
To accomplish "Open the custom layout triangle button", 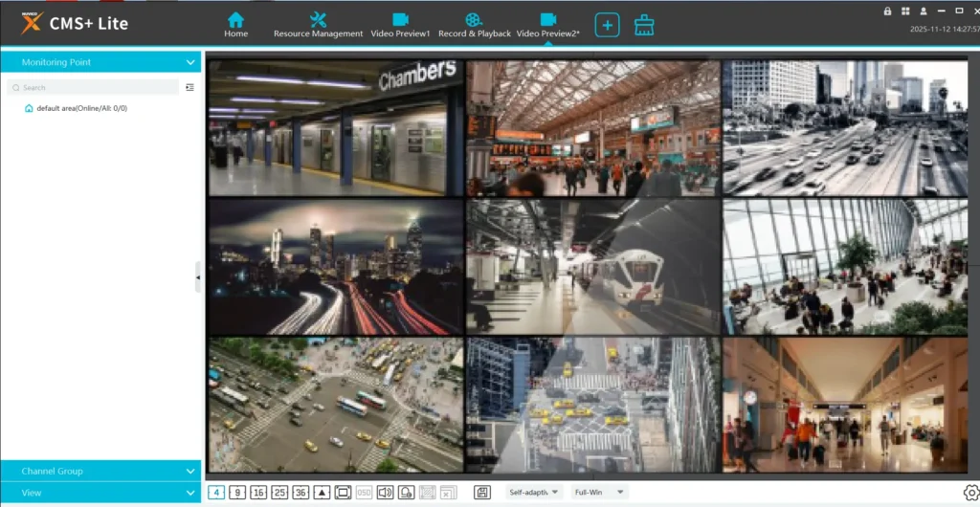I will 322,493.
